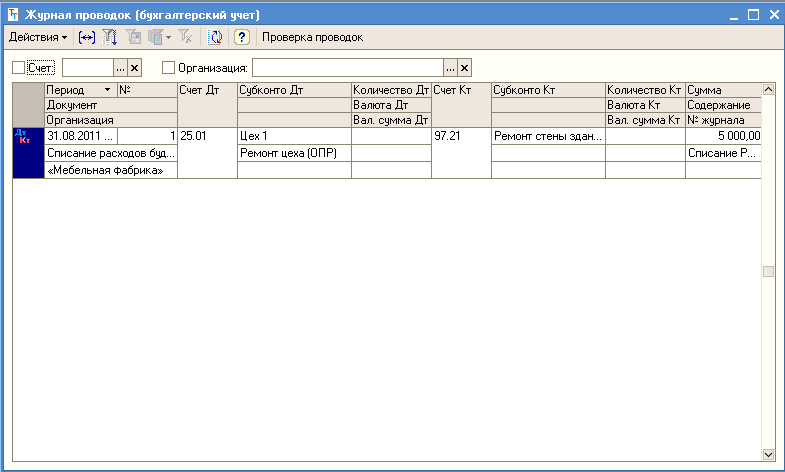Enable the Счет filter checkbox
The height and width of the screenshot is (472, 785).
[x=19, y=68]
